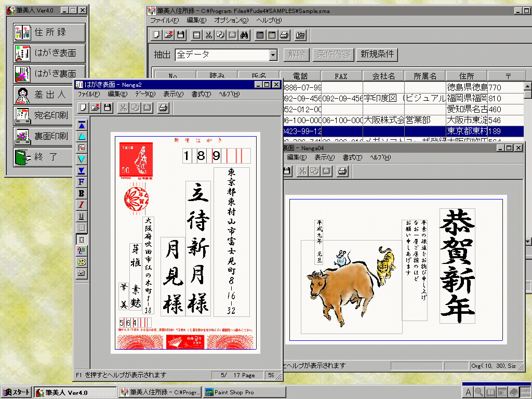Toggle the vertical lines layout button

82,228
